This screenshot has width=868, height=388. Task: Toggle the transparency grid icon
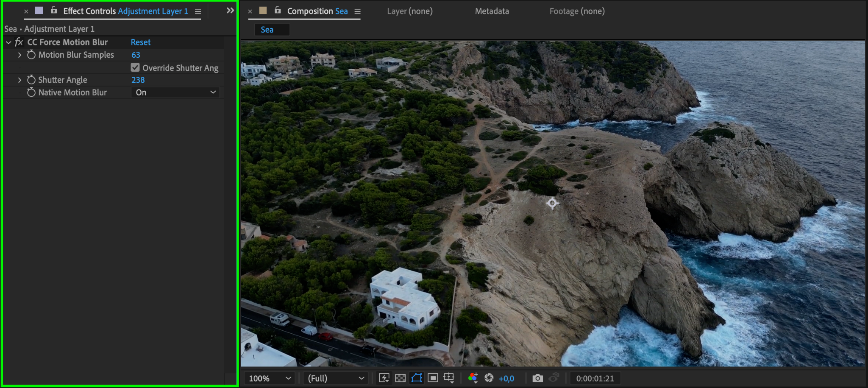coord(400,378)
